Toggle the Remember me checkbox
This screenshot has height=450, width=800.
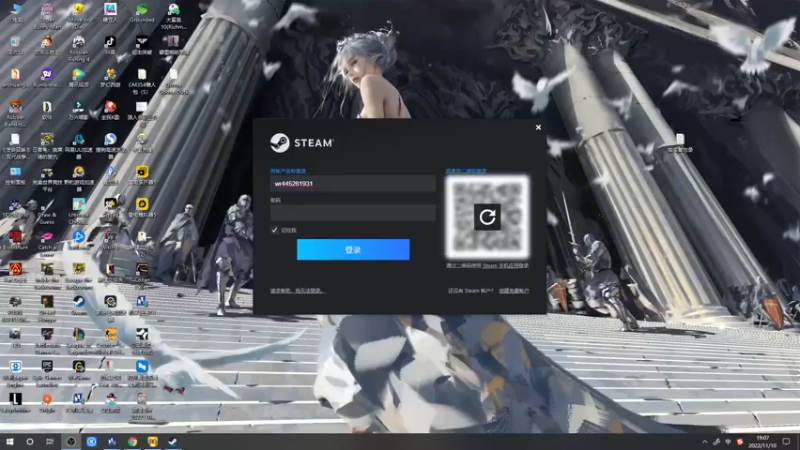tap(274, 230)
